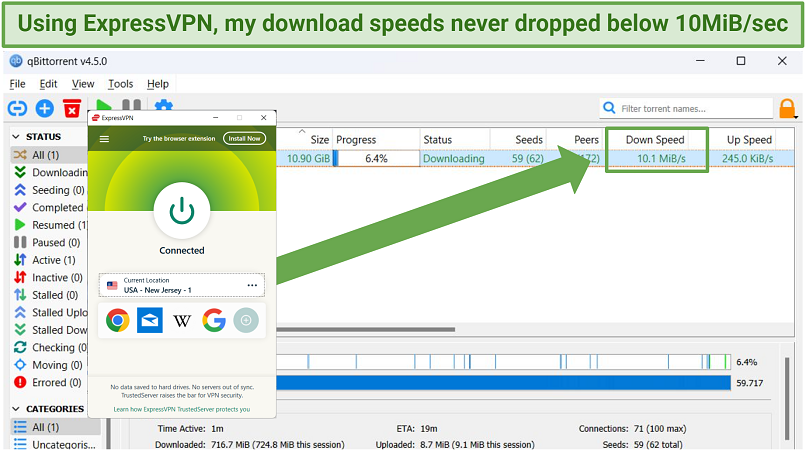Select USA - New Jersey - 1 location
The image size is (806, 452).
pyautogui.click(x=181, y=285)
